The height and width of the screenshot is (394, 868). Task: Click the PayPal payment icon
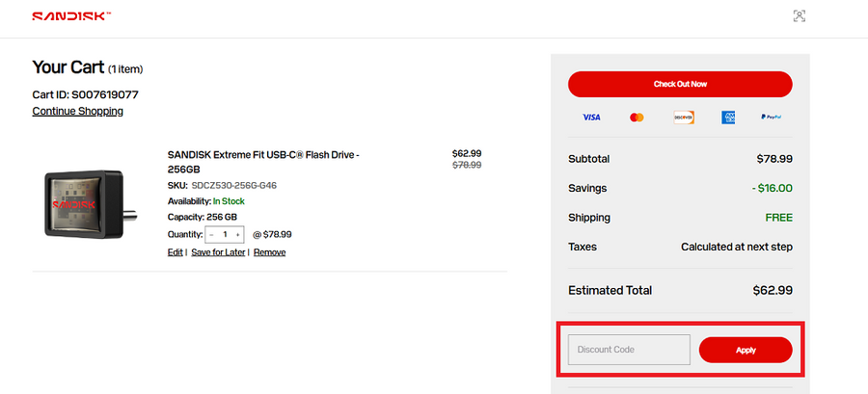tap(771, 118)
